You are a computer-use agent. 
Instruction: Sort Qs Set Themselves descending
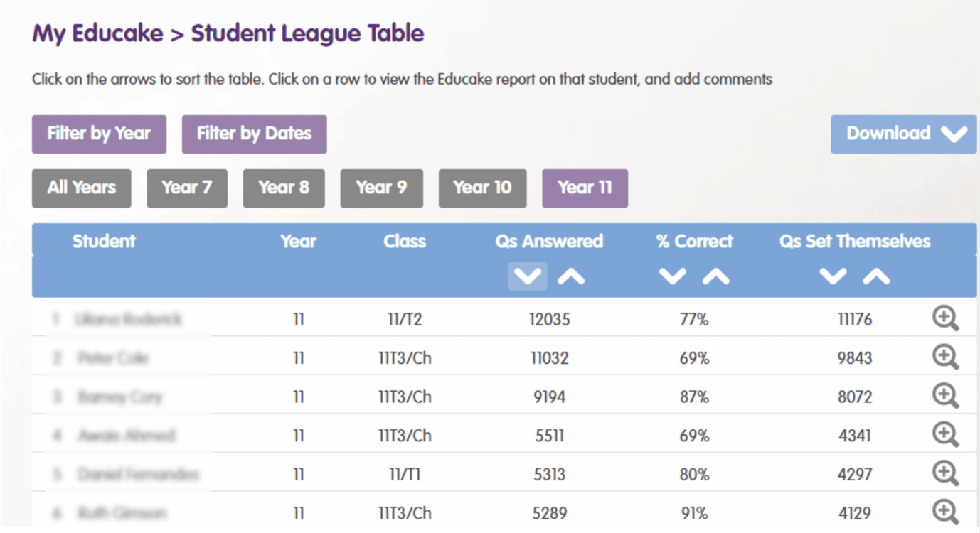833,276
